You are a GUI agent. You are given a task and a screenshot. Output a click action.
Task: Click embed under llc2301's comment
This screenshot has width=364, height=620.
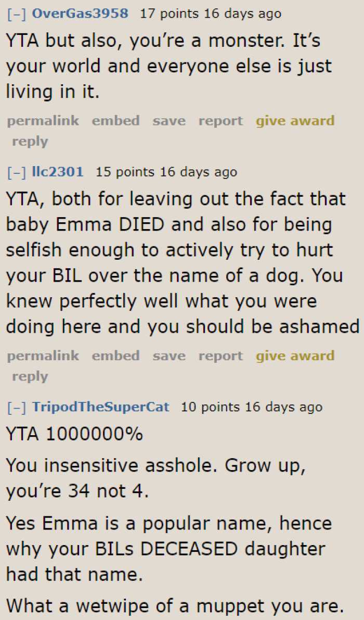(116, 356)
